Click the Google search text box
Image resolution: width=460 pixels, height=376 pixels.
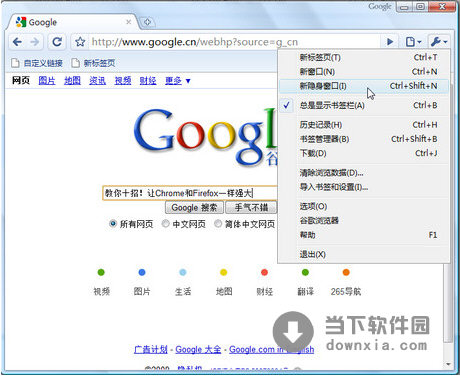[x=190, y=193]
